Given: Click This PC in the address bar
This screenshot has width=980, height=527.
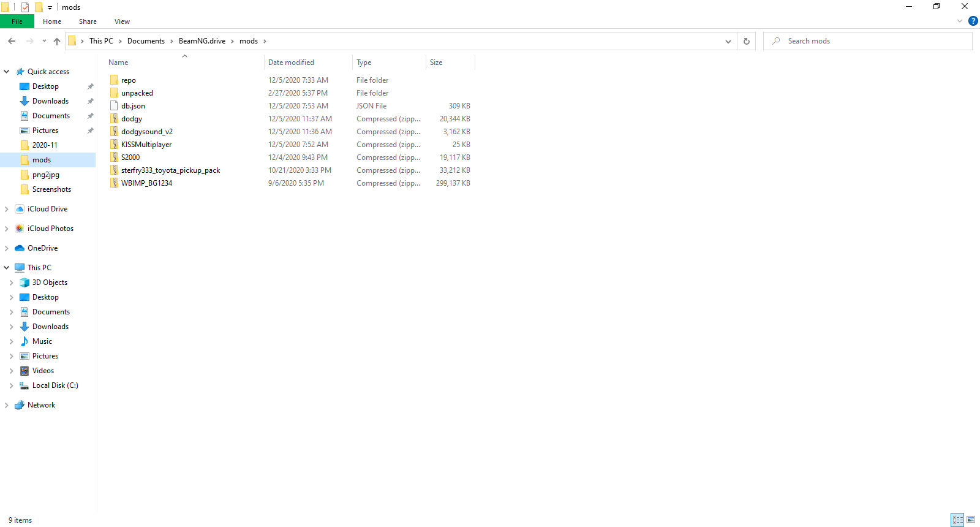Looking at the screenshot, I should click(x=101, y=41).
